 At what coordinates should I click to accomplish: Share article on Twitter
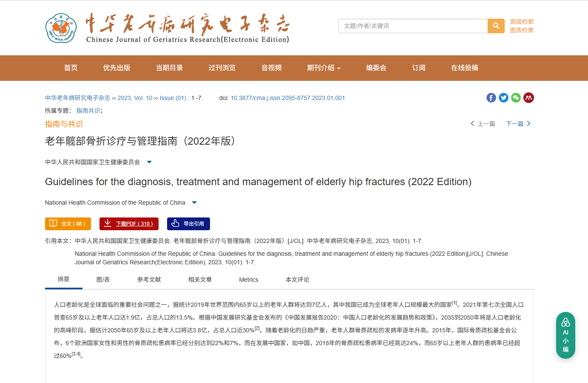(503, 98)
